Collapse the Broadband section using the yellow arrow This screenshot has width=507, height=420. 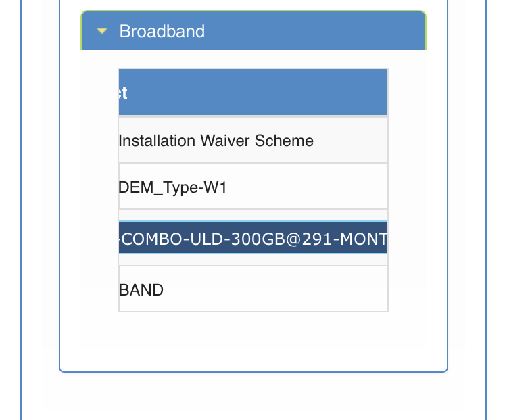103,31
